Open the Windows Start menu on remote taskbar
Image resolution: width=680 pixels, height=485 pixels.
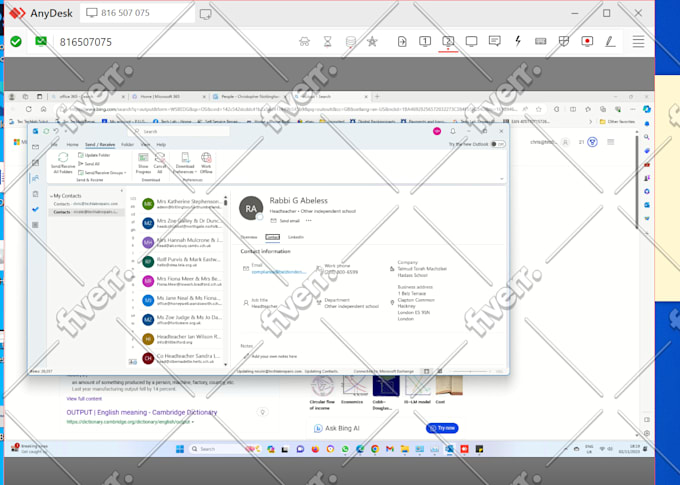[180, 449]
